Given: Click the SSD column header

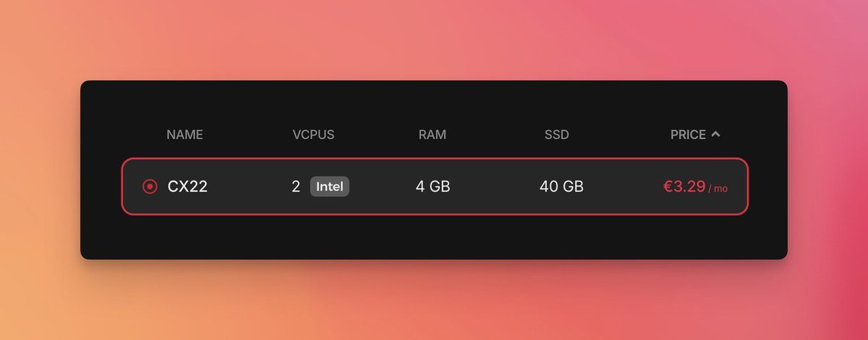Looking at the screenshot, I should 557,135.
